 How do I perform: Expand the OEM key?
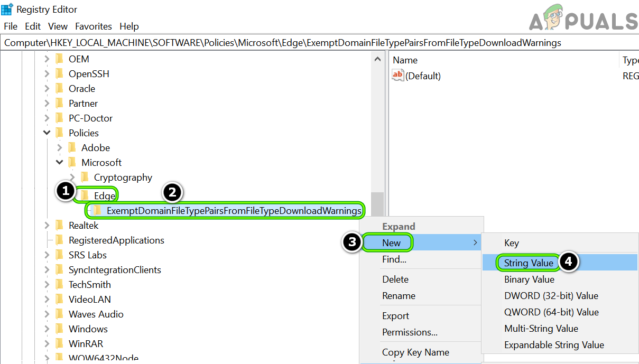[47, 59]
